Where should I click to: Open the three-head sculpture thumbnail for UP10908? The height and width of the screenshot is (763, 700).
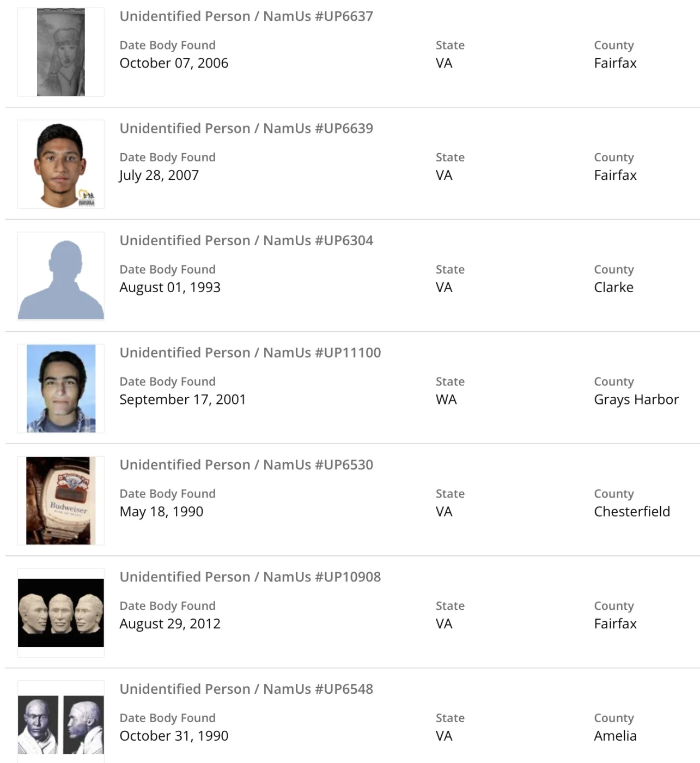point(60,613)
